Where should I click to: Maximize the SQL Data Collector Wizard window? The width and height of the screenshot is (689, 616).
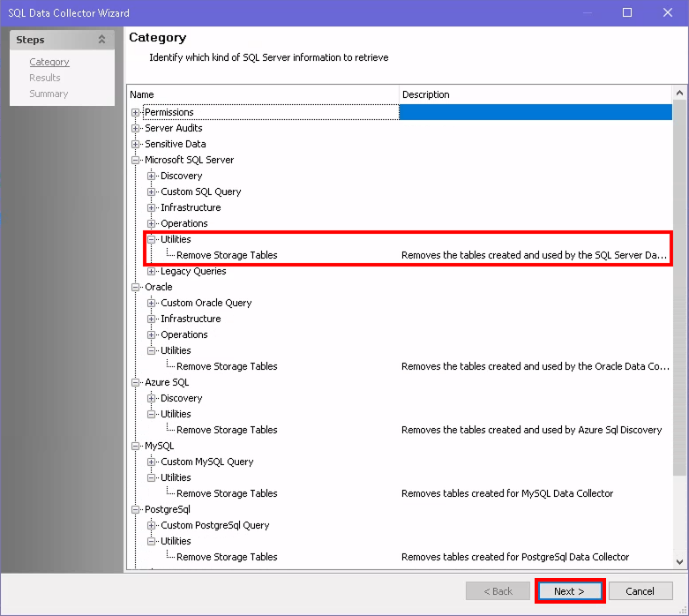(627, 12)
